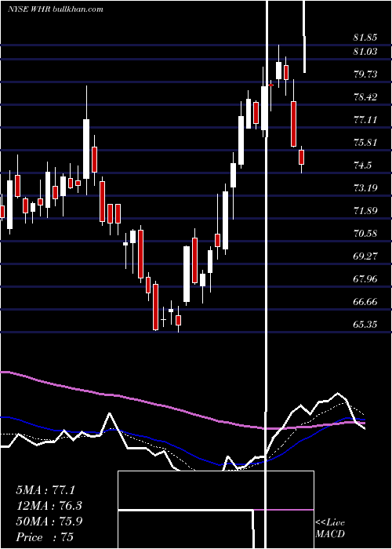Click the 81.03 price level label
The width and height of the screenshot is (392, 549).
click(365, 52)
